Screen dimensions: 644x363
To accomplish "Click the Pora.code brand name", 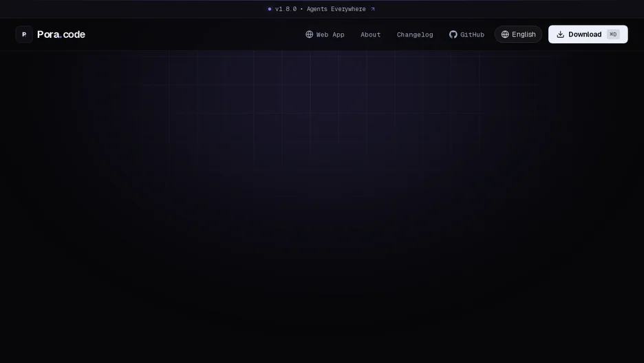I will (x=61, y=34).
